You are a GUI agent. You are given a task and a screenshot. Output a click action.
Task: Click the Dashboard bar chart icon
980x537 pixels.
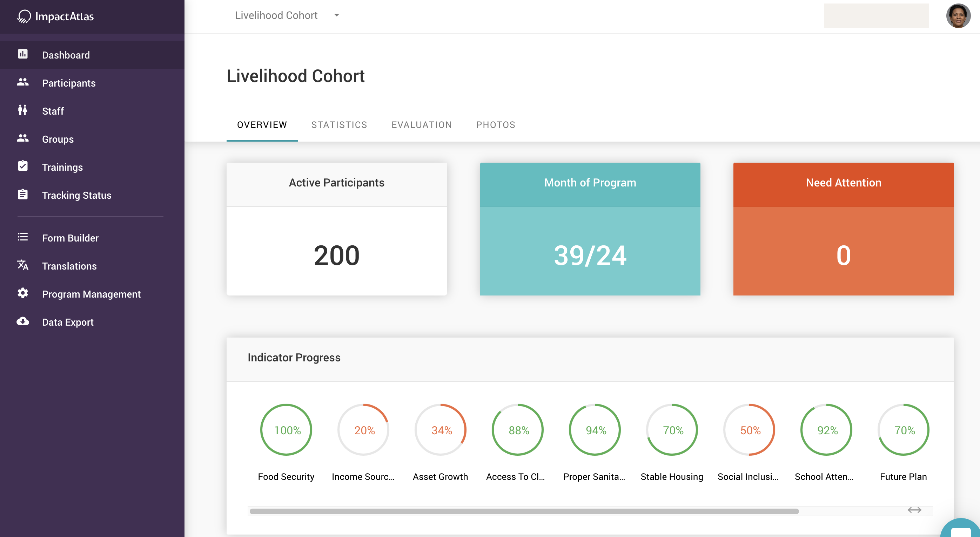(x=23, y=54)
